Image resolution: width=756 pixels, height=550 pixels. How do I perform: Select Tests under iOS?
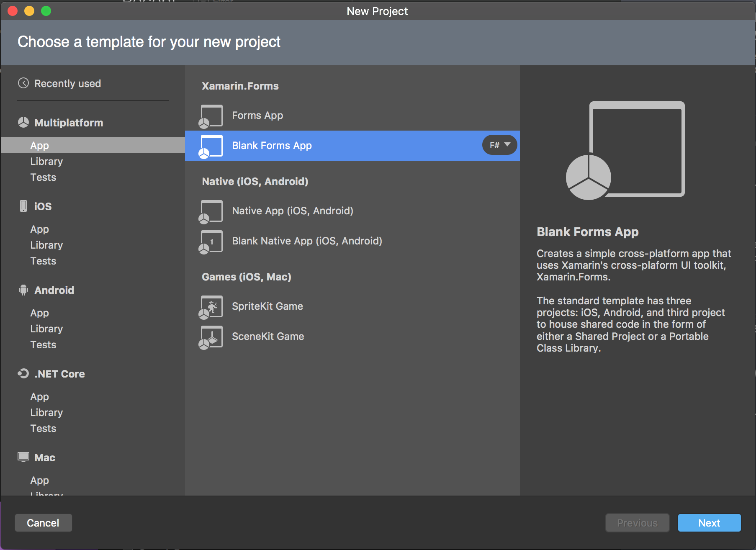coord(43,261)
